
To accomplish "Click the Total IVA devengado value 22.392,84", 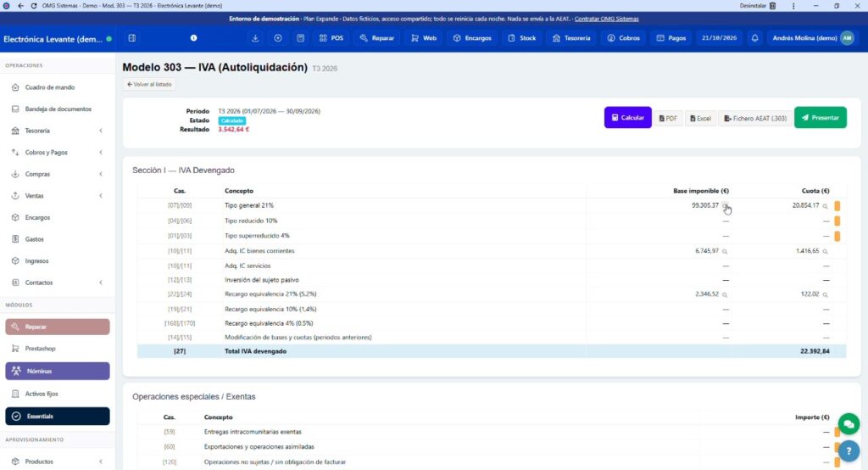I will click(815, 351).
